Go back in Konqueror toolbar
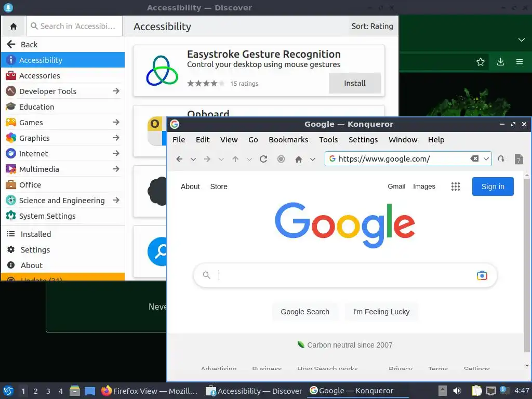The height and width of the screenshot is (399, 532). pyautogui.click(x=179, y=159)
